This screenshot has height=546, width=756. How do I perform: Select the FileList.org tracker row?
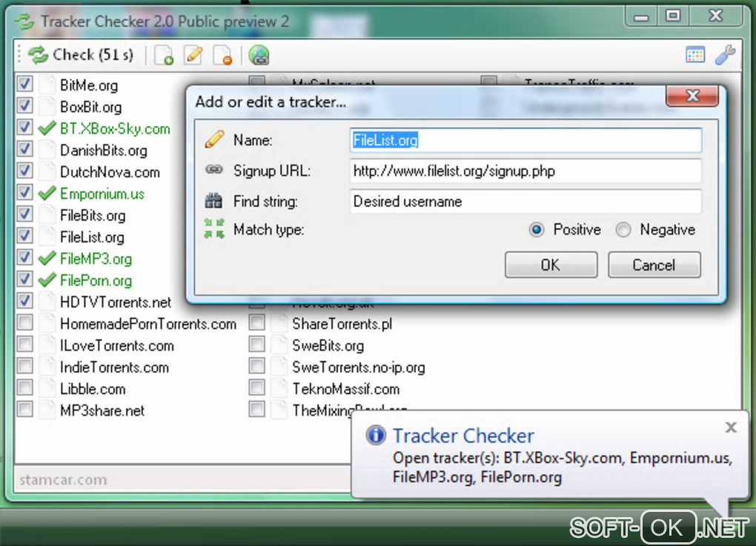92,237
